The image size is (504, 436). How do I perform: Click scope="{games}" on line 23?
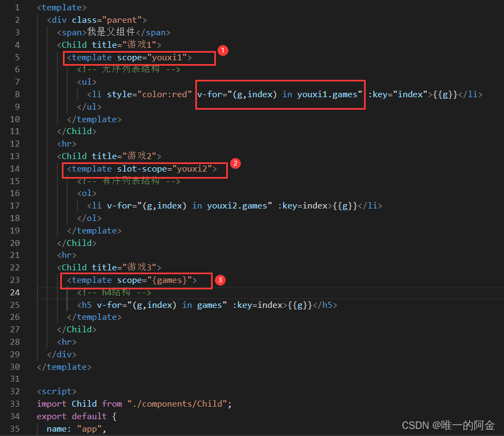[x=155, y=280]
